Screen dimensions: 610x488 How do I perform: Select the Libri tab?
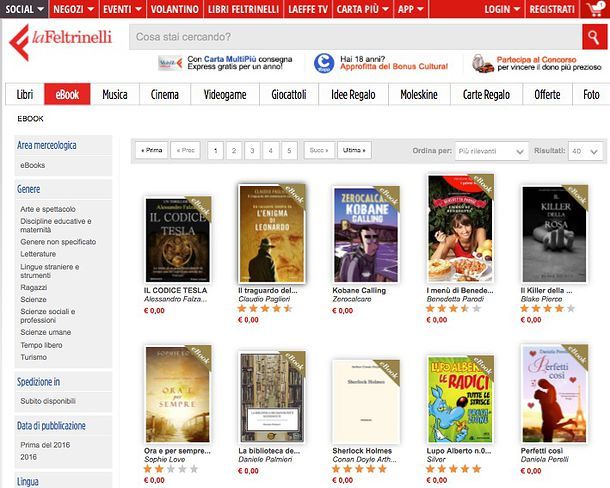click(25, 94)
